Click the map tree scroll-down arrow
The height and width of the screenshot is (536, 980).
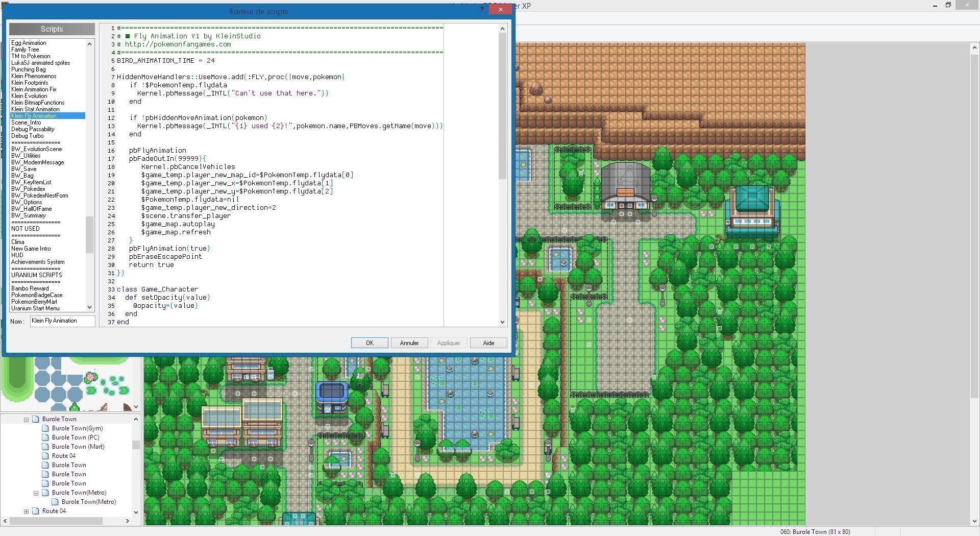tap(136, 512)
